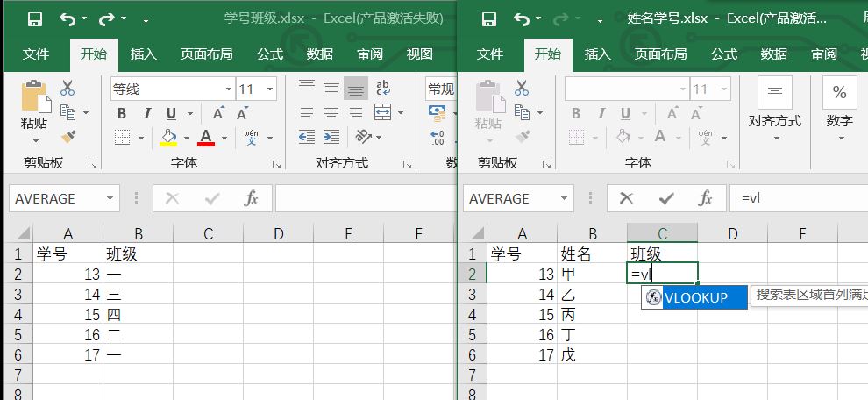Open 数字 format group in 姓名学号 window
Viewport: 868px width, 400px height.
839,109
